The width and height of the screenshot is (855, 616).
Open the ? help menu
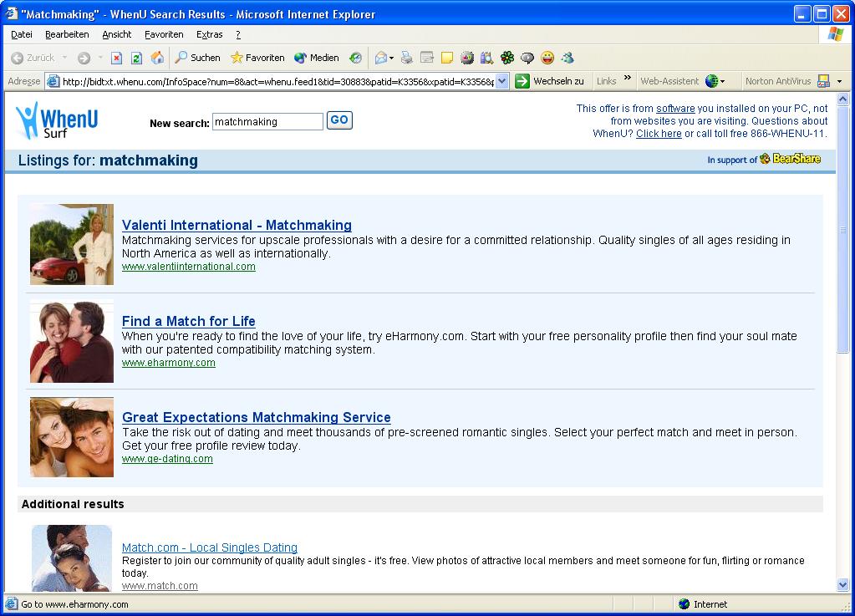click(x=238, y=34)
